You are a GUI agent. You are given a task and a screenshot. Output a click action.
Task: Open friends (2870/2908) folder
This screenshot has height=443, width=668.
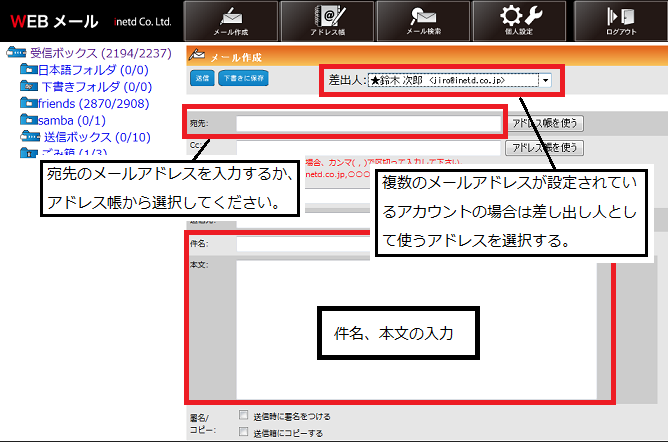tap(94, 104)
